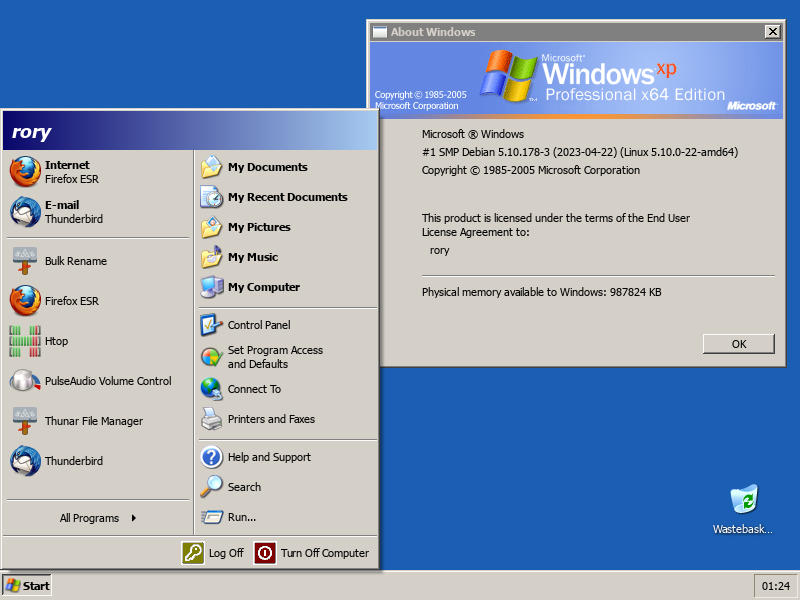Expand the All Programs submenu arrow
Screen dimensions: 800x600
[134, 518]
